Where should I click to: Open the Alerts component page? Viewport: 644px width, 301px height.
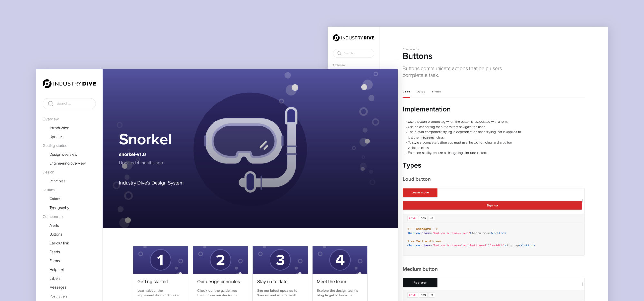tap(54, 225)
